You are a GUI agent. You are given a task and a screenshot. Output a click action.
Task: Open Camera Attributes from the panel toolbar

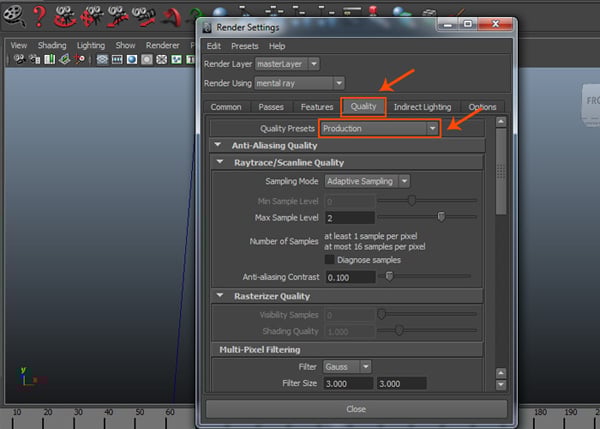35,59
